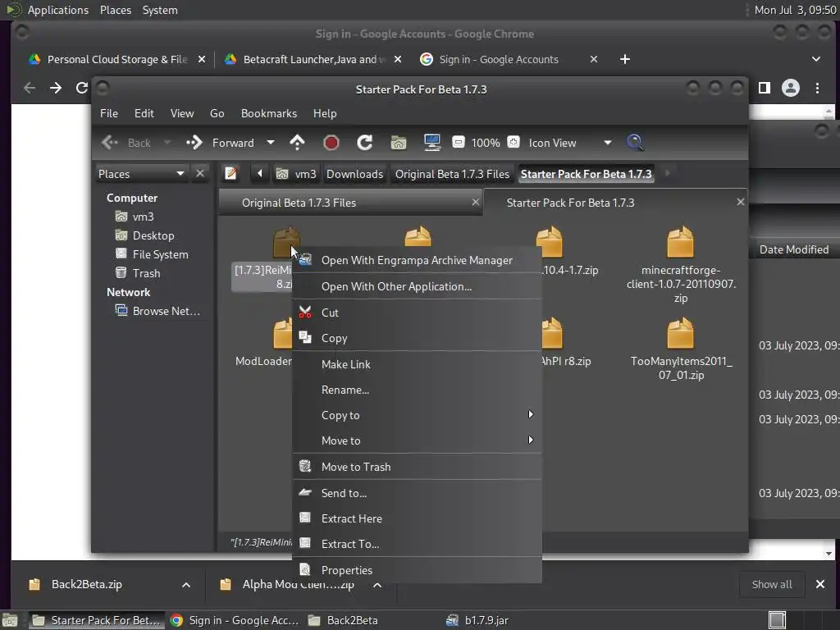Select Extract Here option
The height and width of the screenshot is (630, 840).
(x=417, y=518)
